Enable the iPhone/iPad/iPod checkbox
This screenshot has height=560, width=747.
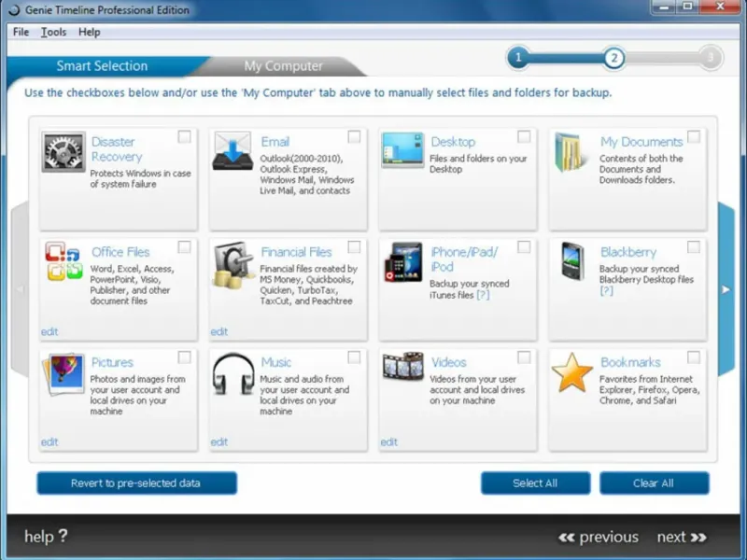click(524, 246)
